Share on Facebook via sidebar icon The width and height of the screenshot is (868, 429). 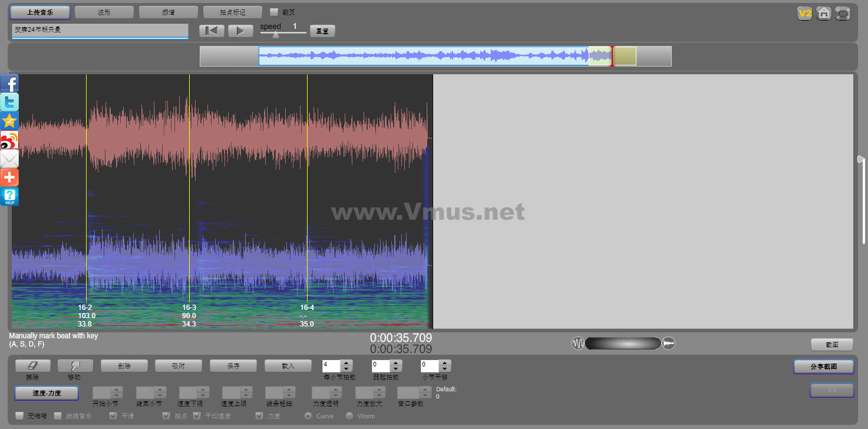9,83
